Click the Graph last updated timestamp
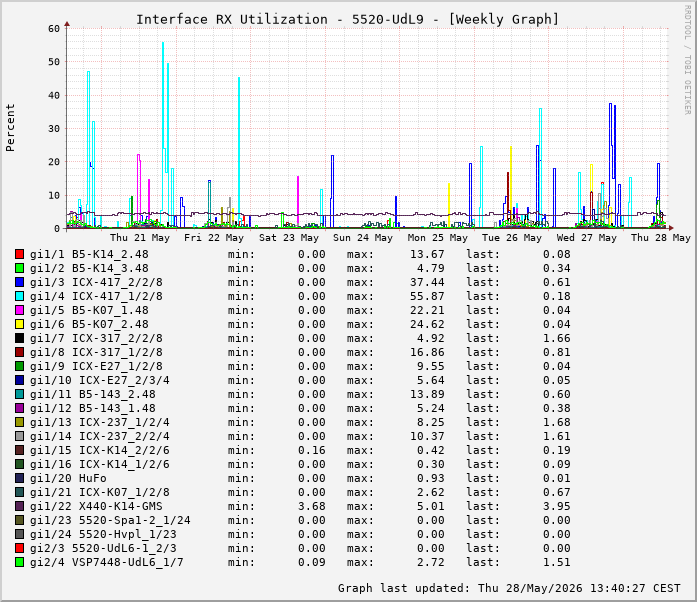The image size is (697, 602). point(509,588)
